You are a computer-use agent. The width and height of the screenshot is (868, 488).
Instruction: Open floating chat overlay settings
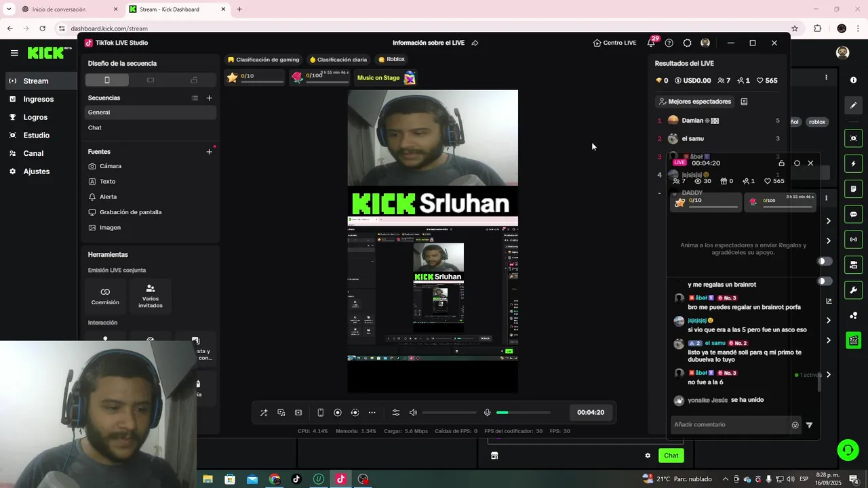pyautogui.click(x=797, y=163)
